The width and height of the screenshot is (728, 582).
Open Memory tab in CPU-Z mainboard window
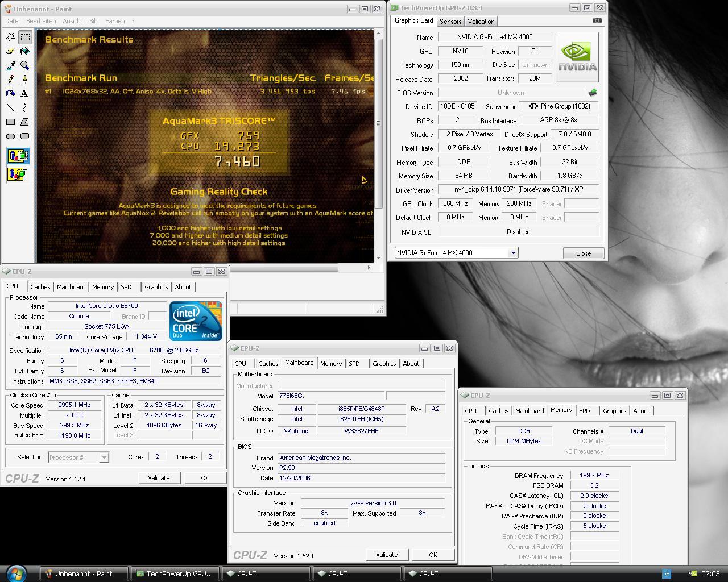click(x=330, y=364)
